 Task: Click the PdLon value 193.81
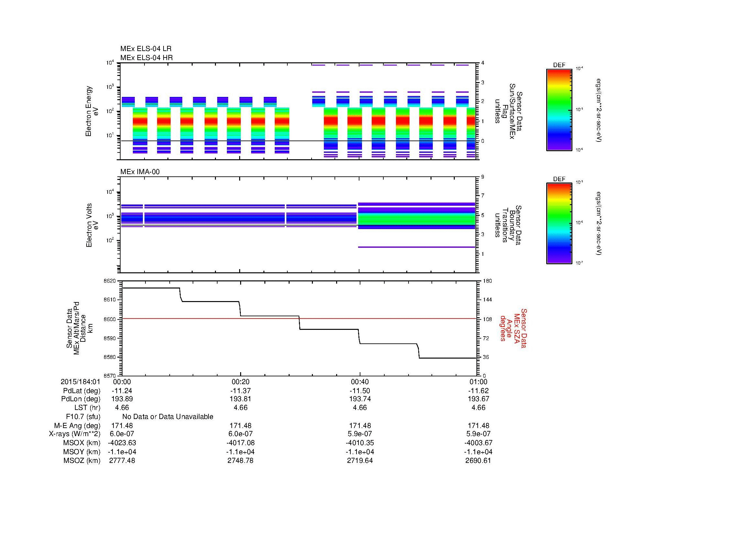(x=240, y=399)
